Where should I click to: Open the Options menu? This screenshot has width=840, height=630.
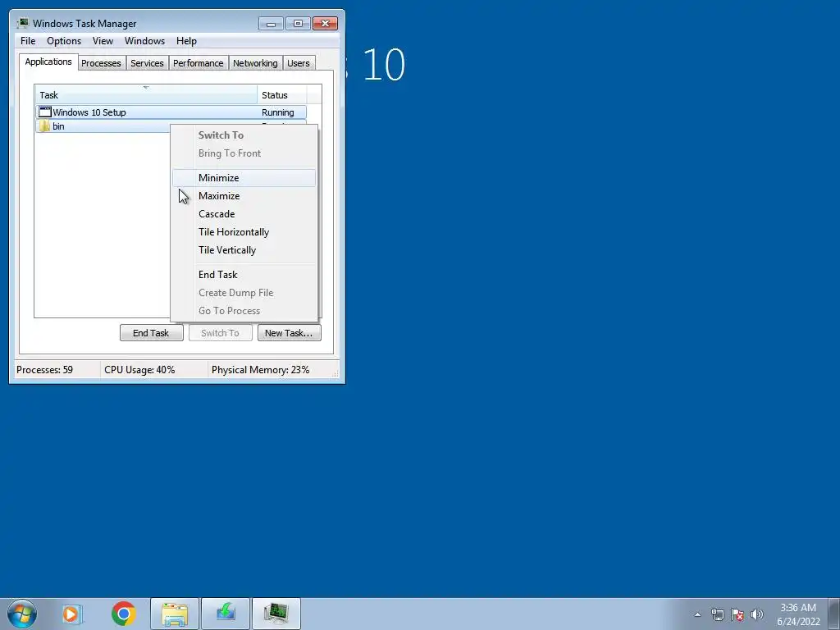[x=64, y=41]
